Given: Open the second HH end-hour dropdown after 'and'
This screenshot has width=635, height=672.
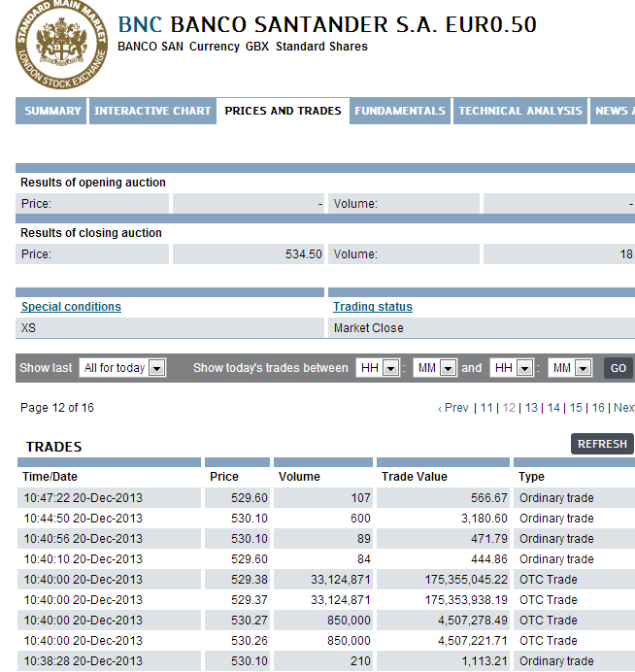Looking at the screenshot, I should click(x=512, y=368).
